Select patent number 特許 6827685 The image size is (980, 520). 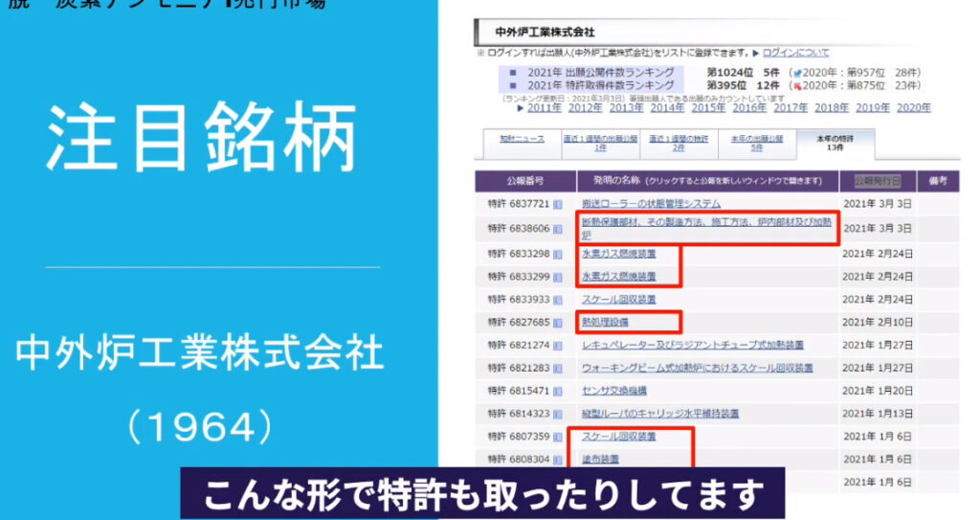point(518,323)
